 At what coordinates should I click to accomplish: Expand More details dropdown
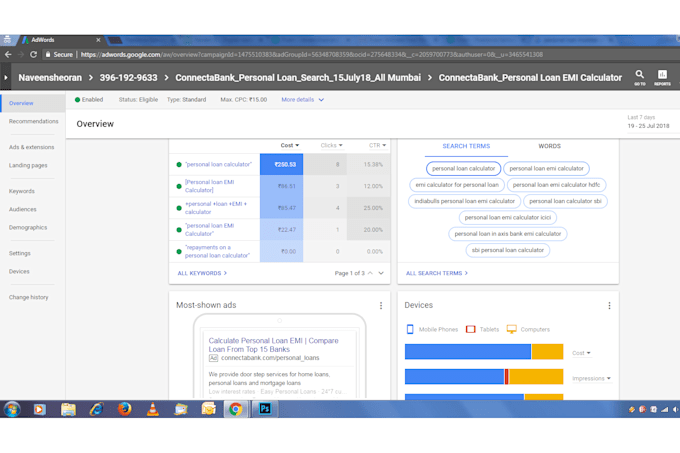tap(303, 100)
